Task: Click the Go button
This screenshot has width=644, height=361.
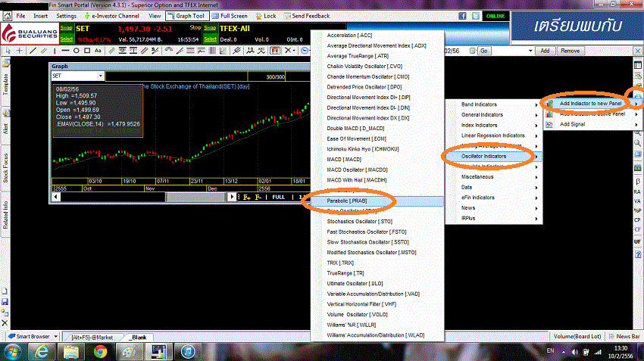Action: 484,51
